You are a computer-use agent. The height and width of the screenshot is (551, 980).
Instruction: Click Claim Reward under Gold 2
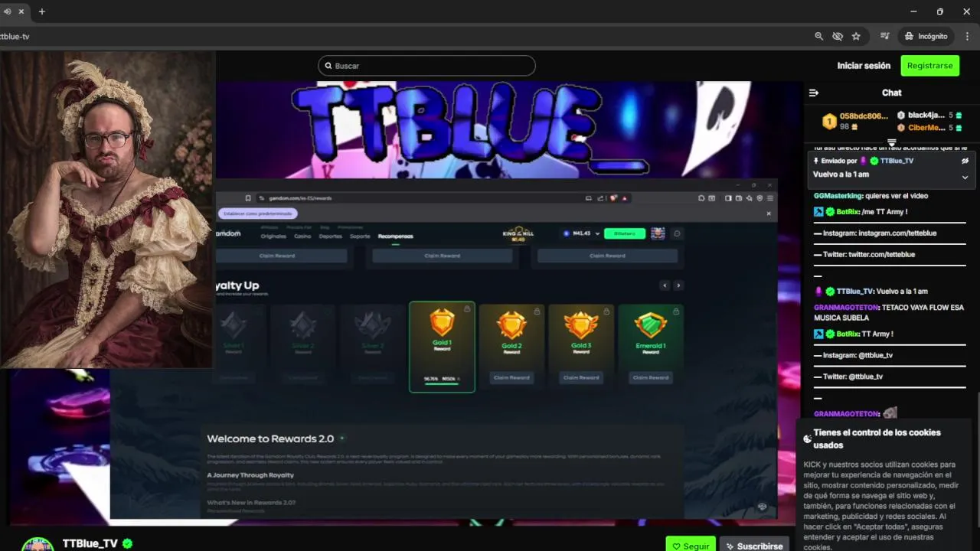(x=511, y=377)
